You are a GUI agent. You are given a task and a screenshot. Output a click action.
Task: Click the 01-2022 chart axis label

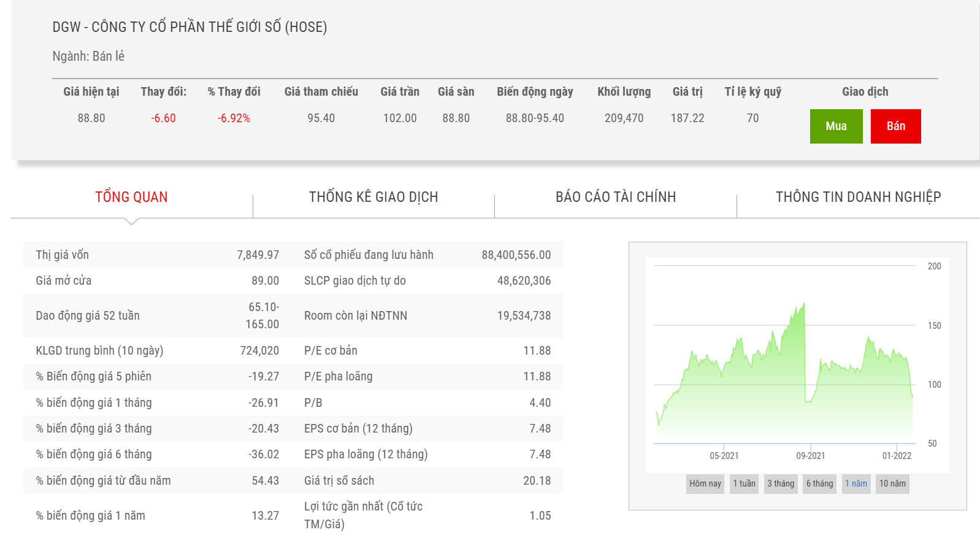coord(897,456)
